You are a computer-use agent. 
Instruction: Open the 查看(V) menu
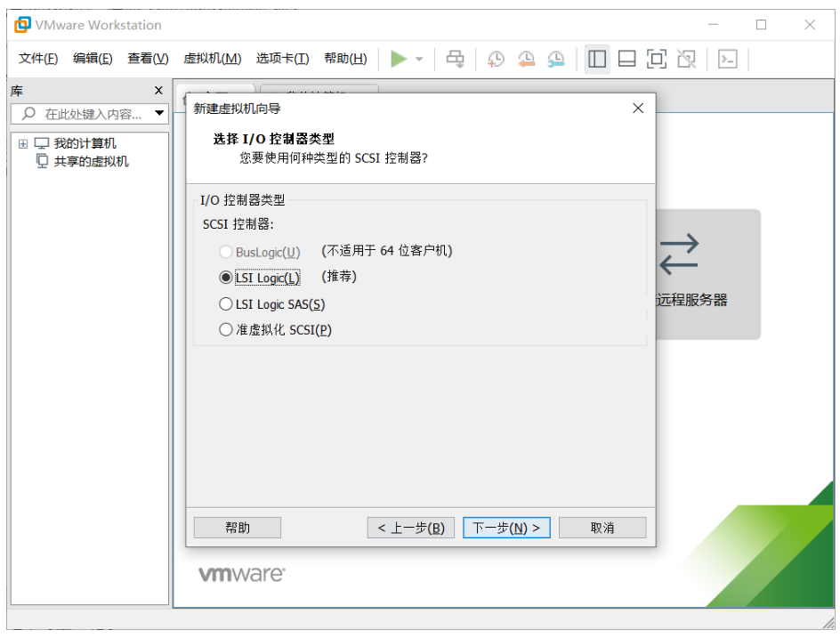pos(148,59)
